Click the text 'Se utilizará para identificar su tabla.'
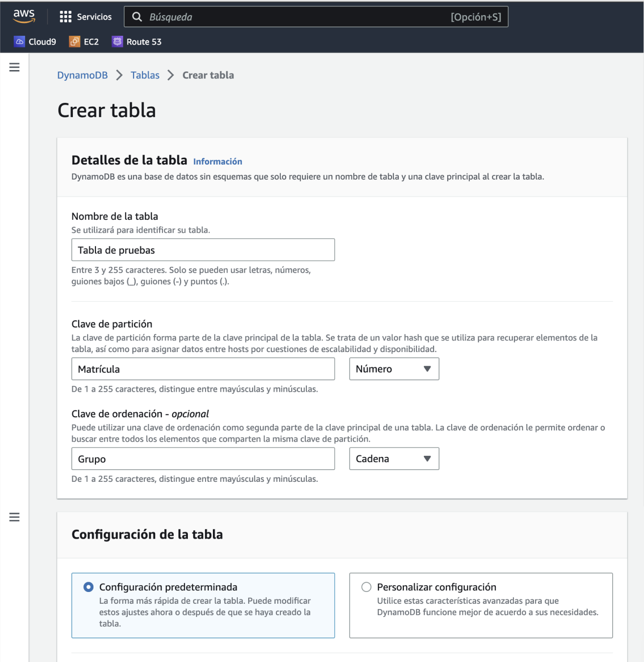The width and height of the screenshot is (644, 662). tap(141, 230)
